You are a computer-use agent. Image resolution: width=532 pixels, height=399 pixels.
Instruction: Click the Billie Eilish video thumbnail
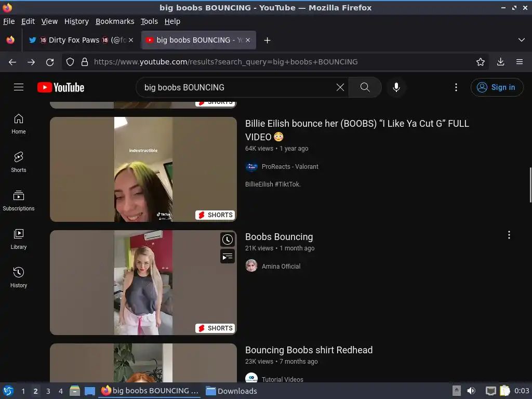point(143,169)
